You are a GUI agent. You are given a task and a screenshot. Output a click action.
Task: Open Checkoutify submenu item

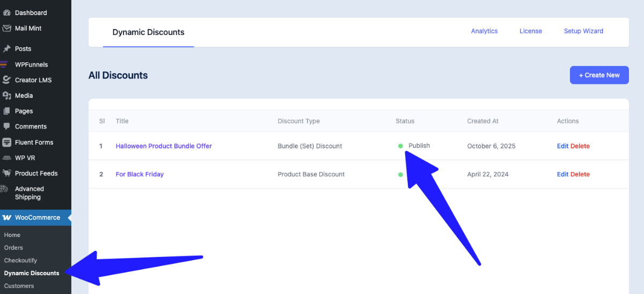coord(20,260)
